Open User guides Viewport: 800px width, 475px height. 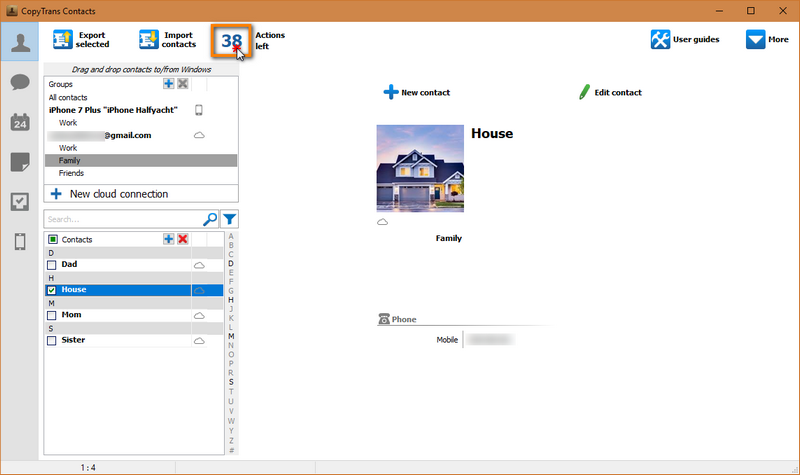[x=685, y=39]
